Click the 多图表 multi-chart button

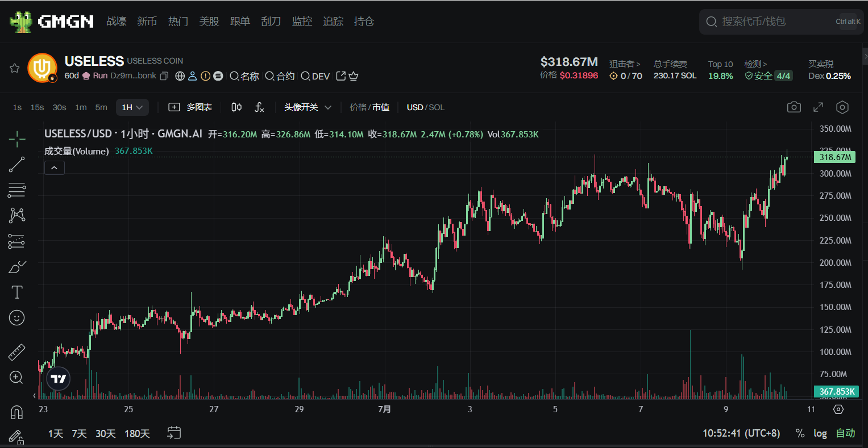[x=191, y=107]
